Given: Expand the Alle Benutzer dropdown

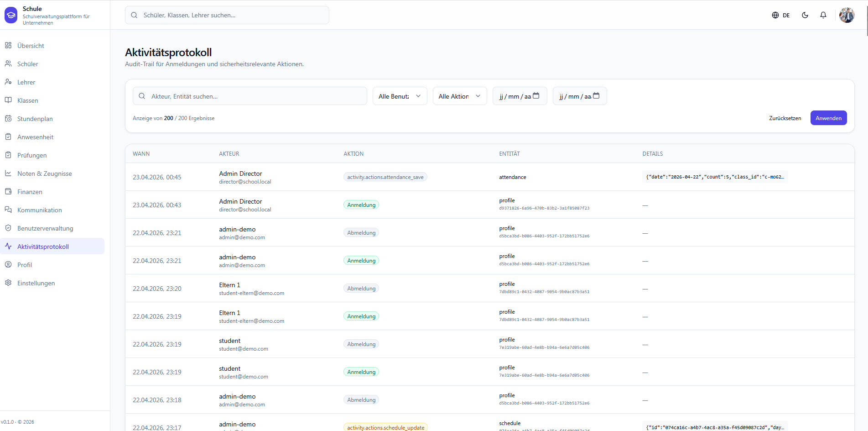Looking at the screenshot, I should (x=400, y=96).
